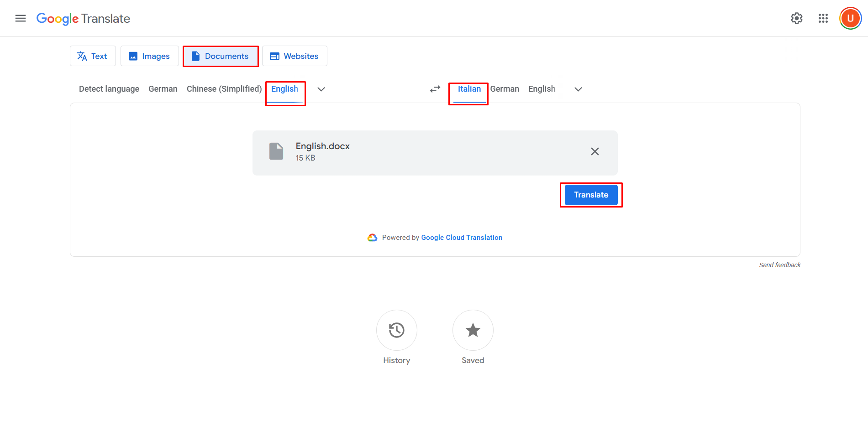Select Detect language option
This screenshot has height=431, width=868.
pyautogui.click(x=109, y=88)
